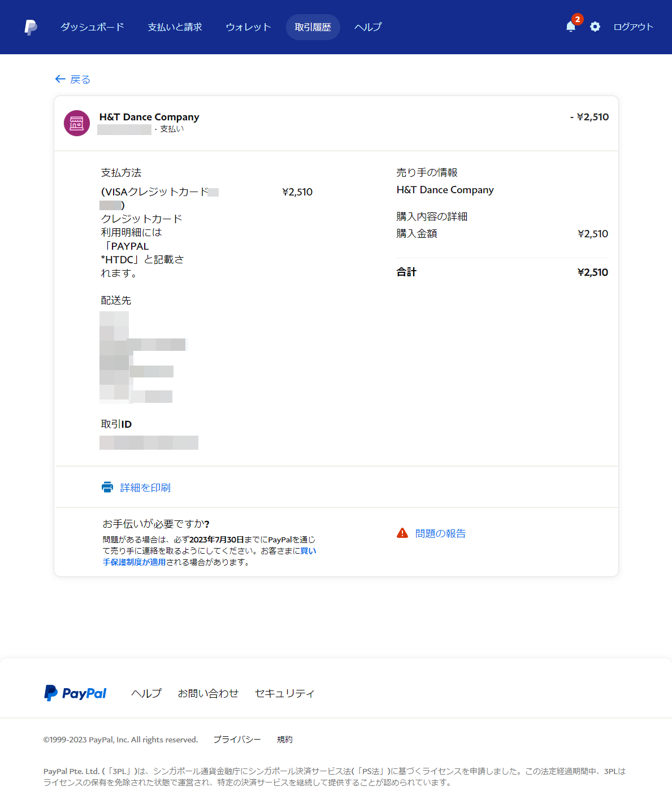Open the セキュリティ footer link
This screenshot has width=672, height=804.
pyautogui.click(x=284, y=693)
